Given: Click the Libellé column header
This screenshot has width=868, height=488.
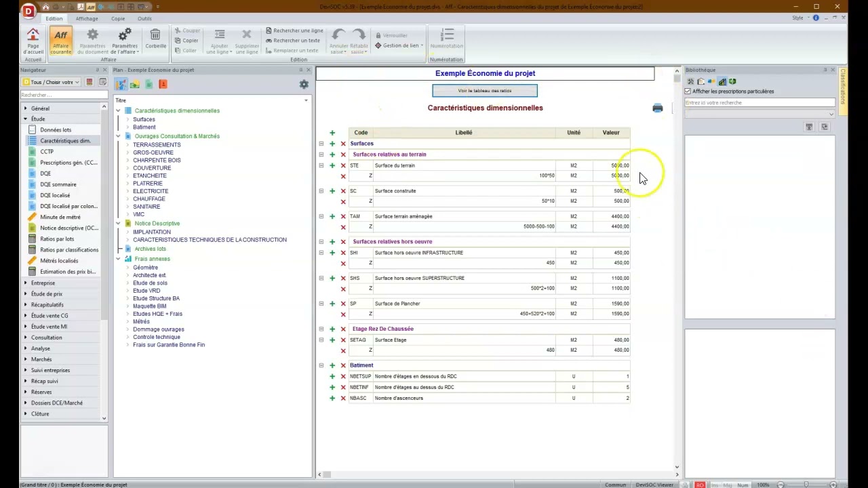Looking at the screenshot, I should coord(464,133).
